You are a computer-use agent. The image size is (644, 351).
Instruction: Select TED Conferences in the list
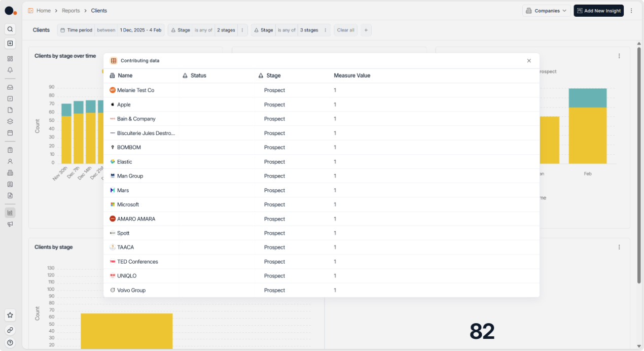(x=321, y=262)
